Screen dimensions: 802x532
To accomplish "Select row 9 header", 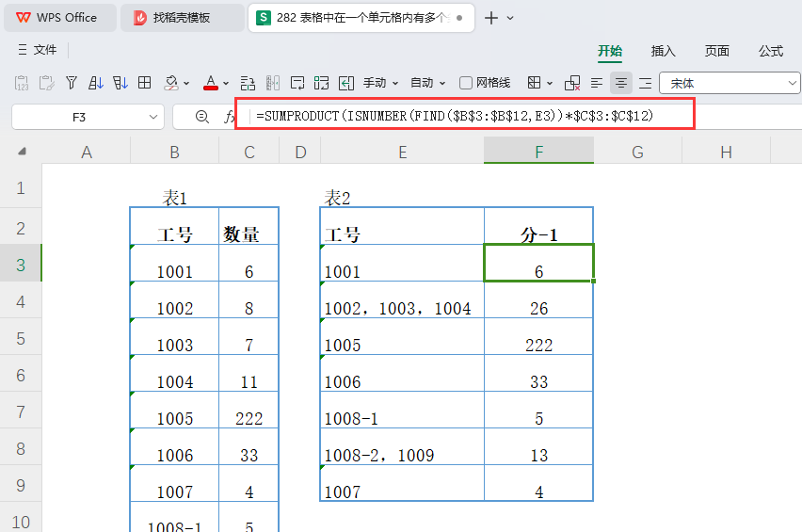I will click(21, 485).
